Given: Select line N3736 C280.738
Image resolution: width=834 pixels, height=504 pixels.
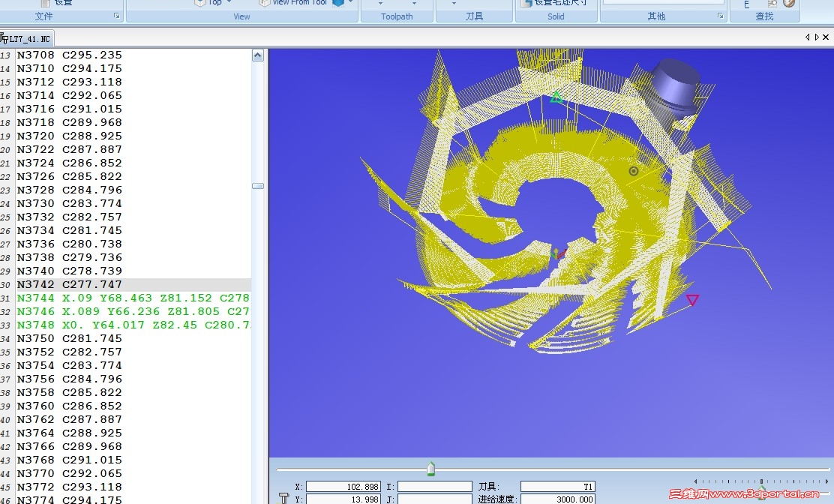Looking at the screenshot, I should click(x=69, y=244).
